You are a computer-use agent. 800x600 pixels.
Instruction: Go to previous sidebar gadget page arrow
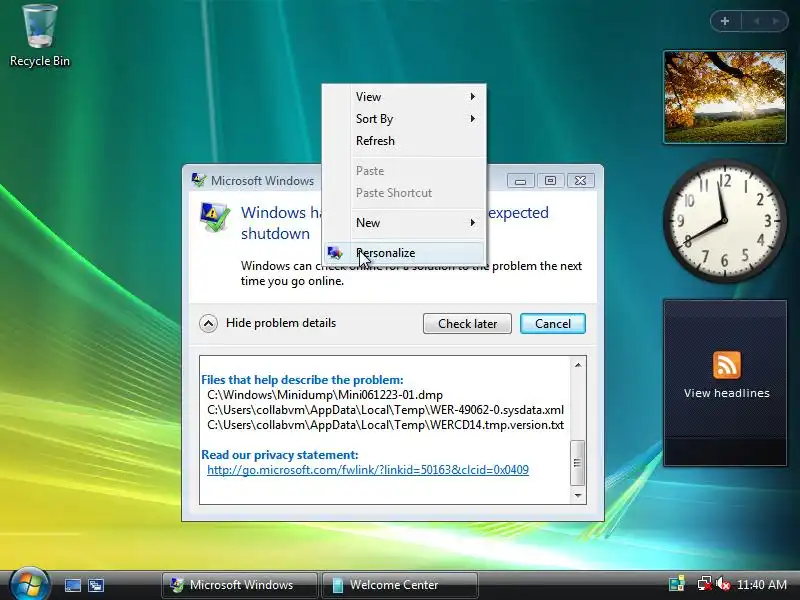[756, 21]
